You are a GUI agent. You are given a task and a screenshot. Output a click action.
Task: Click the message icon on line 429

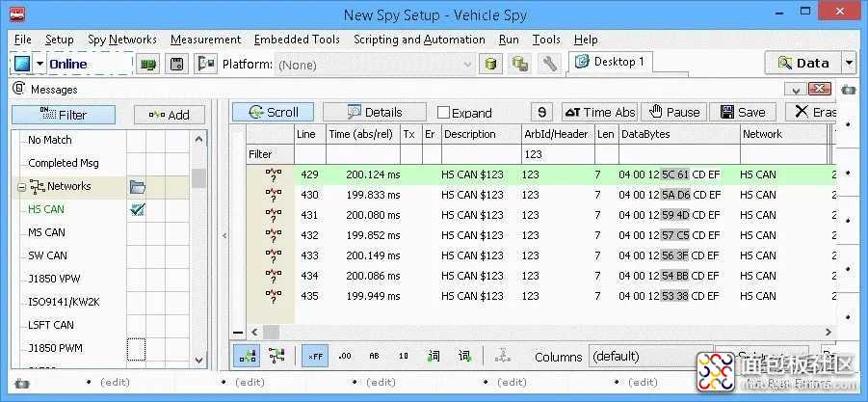tap(273, 175)
